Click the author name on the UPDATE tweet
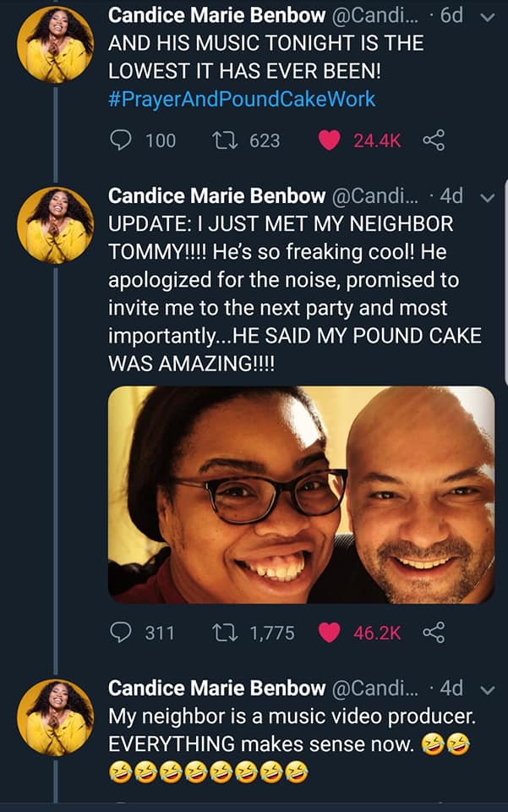The height and width of the screenshot is (812, 508). pos(216,195)
